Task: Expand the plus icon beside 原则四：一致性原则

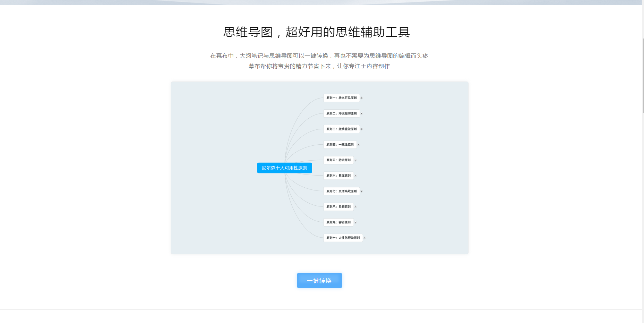Action: (358, 144)
